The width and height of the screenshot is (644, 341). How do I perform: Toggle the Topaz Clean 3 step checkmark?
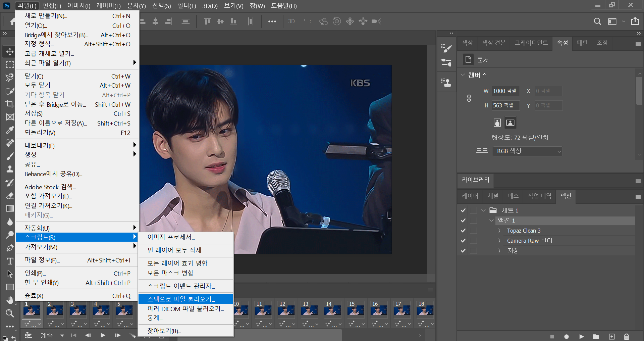[463, 231]
